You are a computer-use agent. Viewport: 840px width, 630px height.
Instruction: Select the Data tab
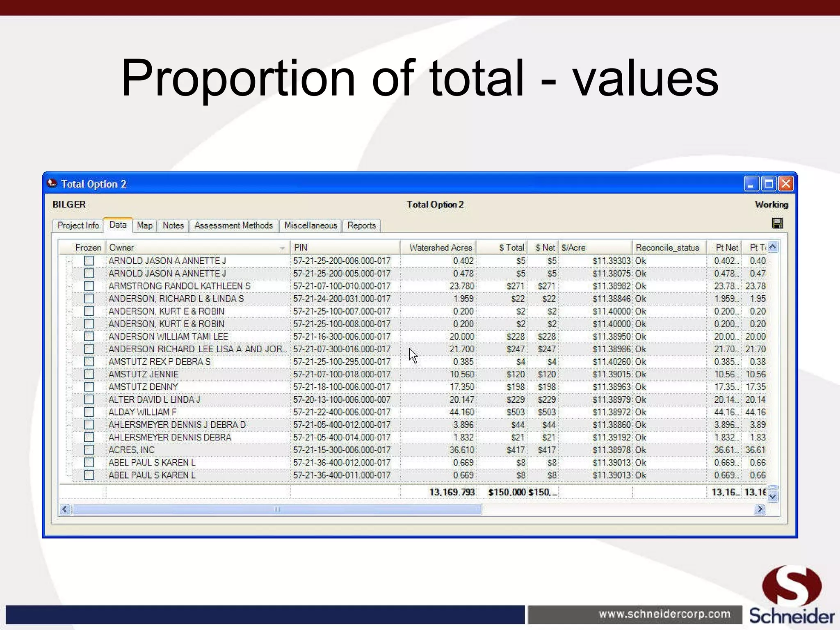coord(118,225)
